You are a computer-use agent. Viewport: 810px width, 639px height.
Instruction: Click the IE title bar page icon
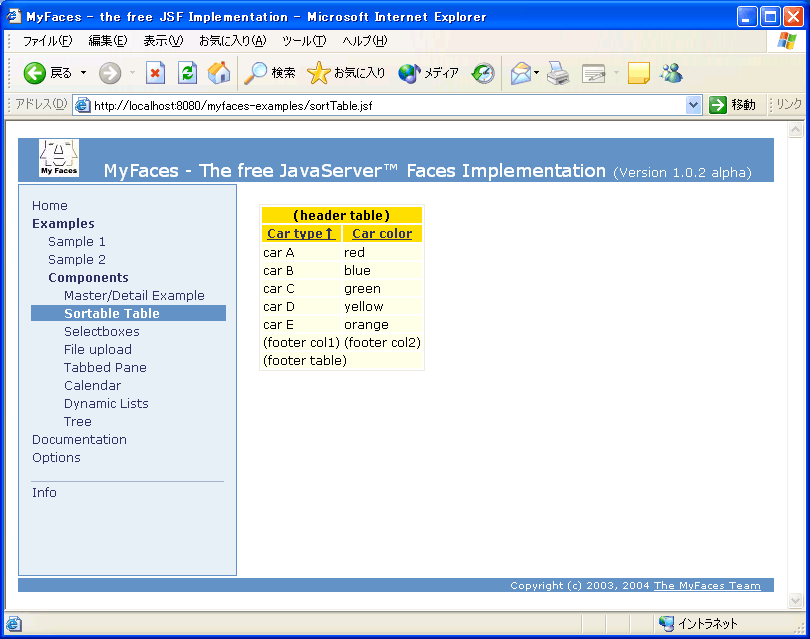14,16
